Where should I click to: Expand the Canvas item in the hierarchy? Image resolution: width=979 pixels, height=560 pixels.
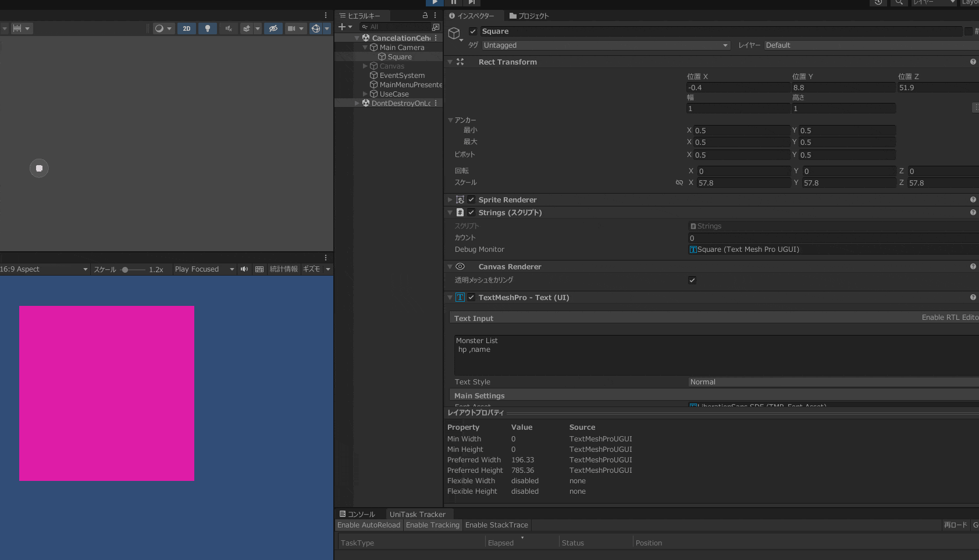tap(365, 66)
